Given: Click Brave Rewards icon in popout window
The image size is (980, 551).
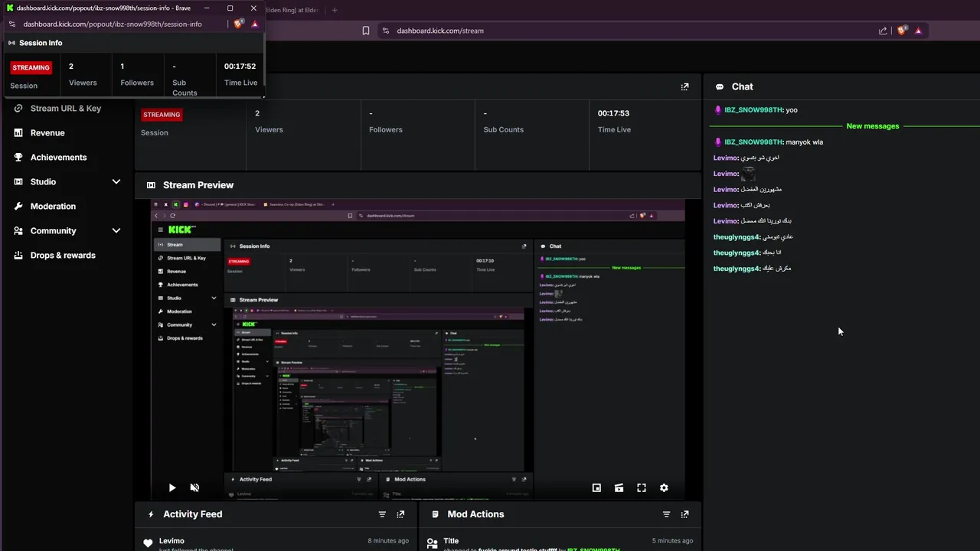Looking at the screenshot, I should [255, 24].
